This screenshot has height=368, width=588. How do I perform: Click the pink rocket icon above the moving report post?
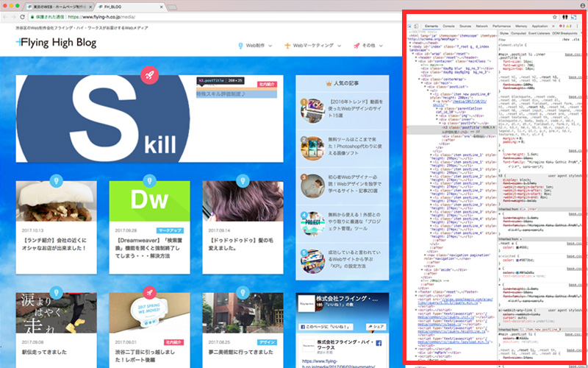[x=149, y=291]
